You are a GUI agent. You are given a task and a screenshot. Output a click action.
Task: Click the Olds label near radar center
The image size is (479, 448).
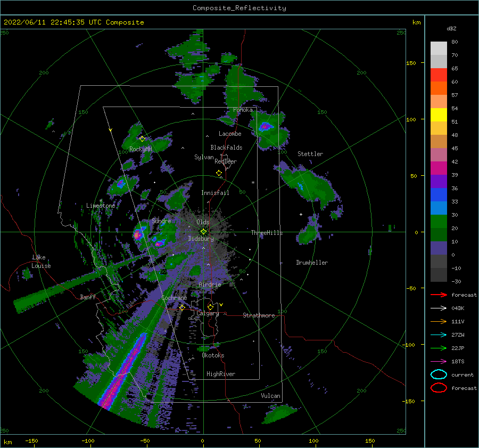(x=203, y=222)
